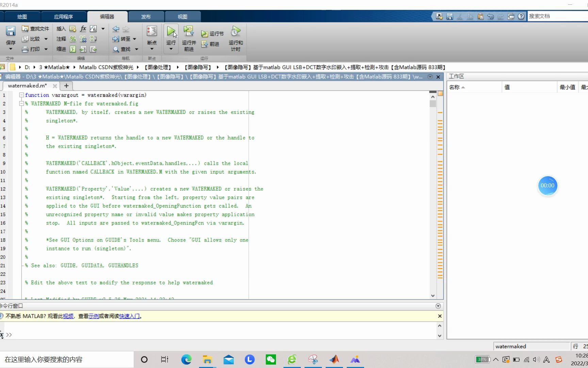Open the 运行 dropdown arrow
The width and height of the screenshot is (588, 368).
point(171,49)
